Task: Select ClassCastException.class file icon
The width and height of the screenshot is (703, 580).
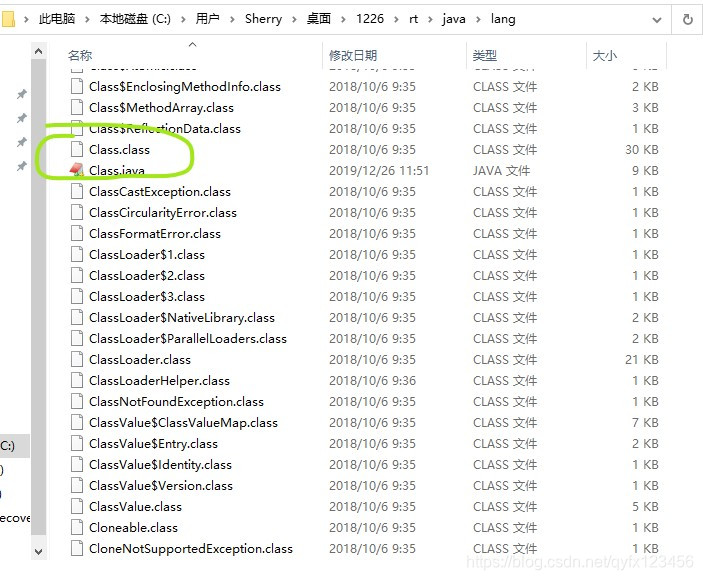Action: (77, 191)
